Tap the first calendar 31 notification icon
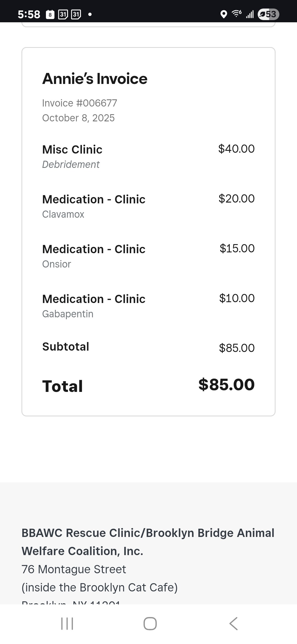The width and height of the screenshot is (297, 644). pos(63,14)
